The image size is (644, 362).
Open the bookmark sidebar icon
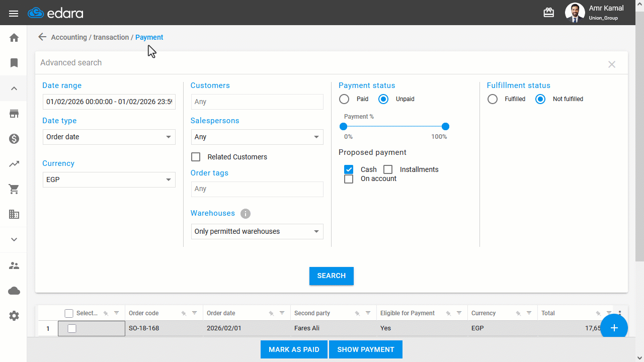[14, 63]
